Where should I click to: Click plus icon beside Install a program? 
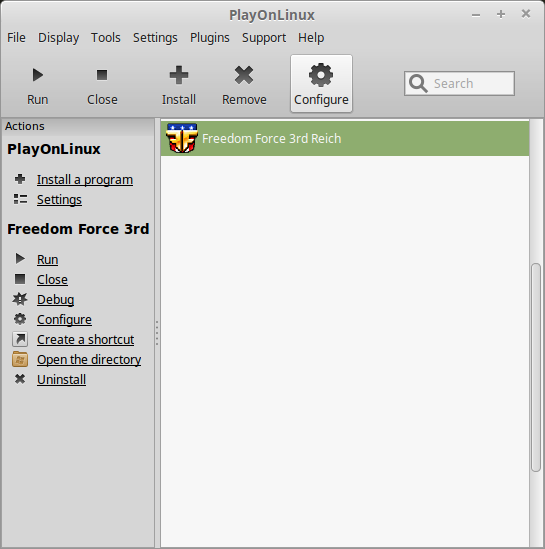(x=20, y=179)
